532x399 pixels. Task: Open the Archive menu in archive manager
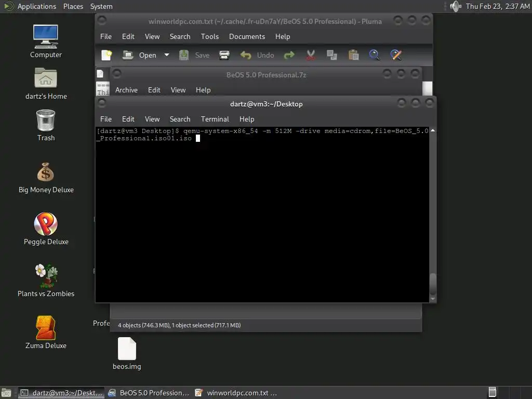point(126,90)
